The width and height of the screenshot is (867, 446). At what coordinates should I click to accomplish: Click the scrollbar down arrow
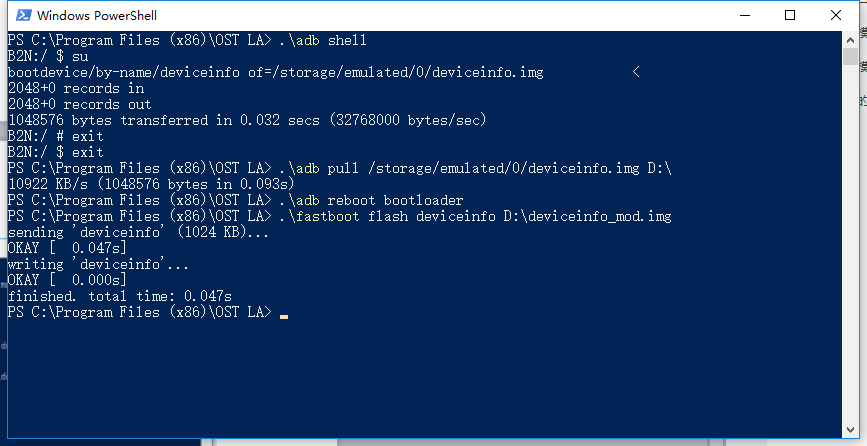tap(850, 430)
